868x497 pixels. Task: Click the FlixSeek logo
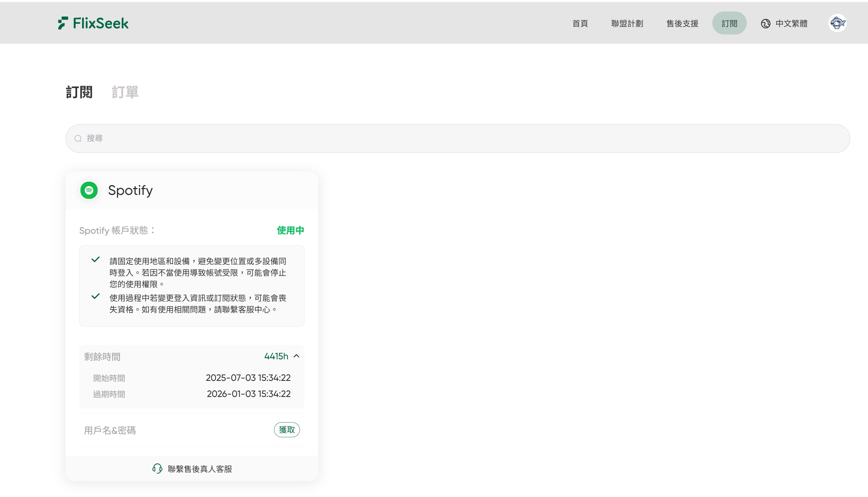coord(93,23)
